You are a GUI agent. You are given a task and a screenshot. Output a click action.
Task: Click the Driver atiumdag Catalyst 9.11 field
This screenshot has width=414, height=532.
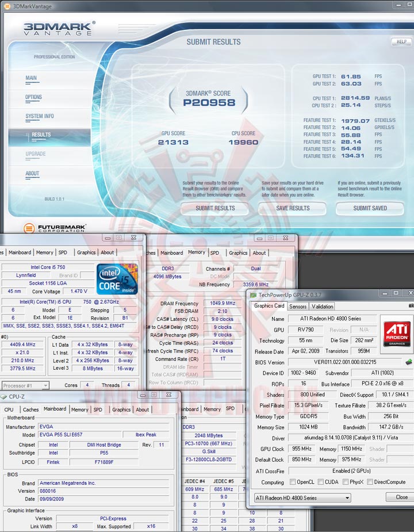coord(351,438)
